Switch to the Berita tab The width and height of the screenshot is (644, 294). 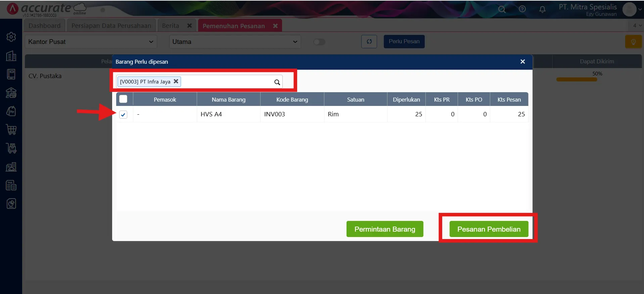pyautogui.click(x=171, y=26)
